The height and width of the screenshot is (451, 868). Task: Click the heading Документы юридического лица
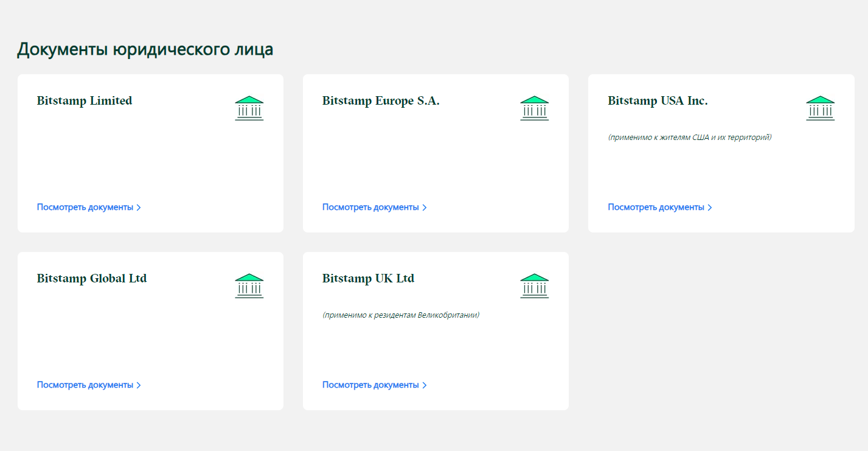click(x=145, y=49)
